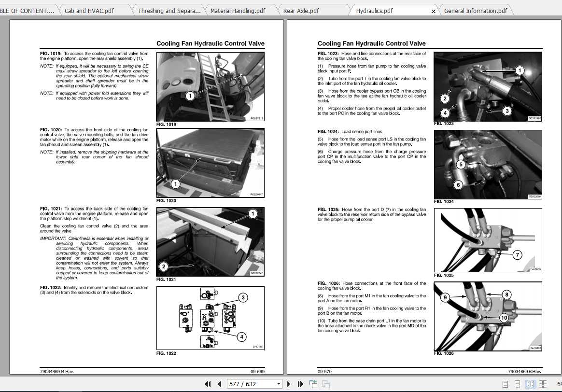Activate continuous facing pages view
Image resolution: width=562 pixels, height=392 pixels.
(543, 384)
